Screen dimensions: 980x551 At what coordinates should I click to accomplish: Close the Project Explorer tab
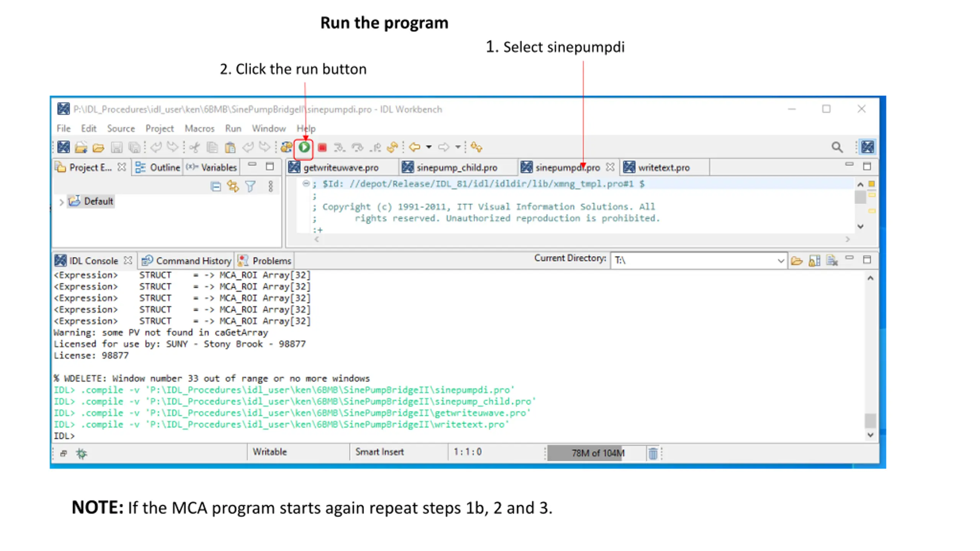tap(122, 167)
